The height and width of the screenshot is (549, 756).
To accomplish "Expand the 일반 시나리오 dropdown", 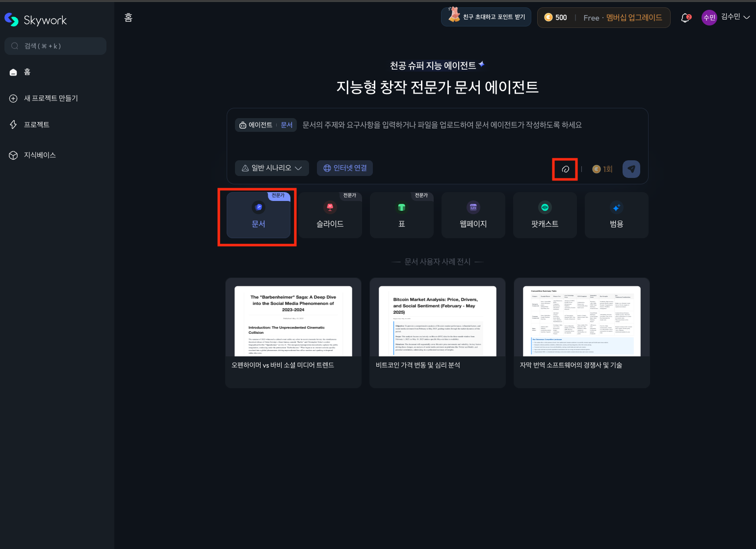I will (x=272, y=168).
